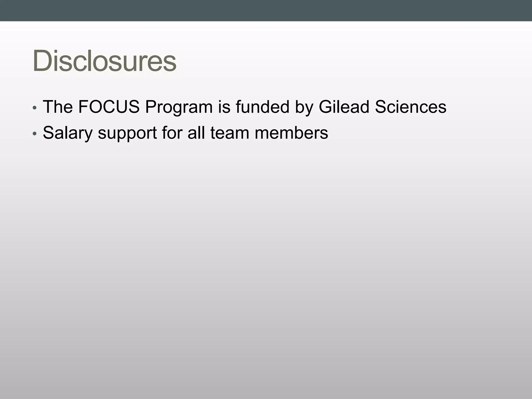The image size is (532, 399).
Task: Click the second bullet point marker
Action: point(35,134)
